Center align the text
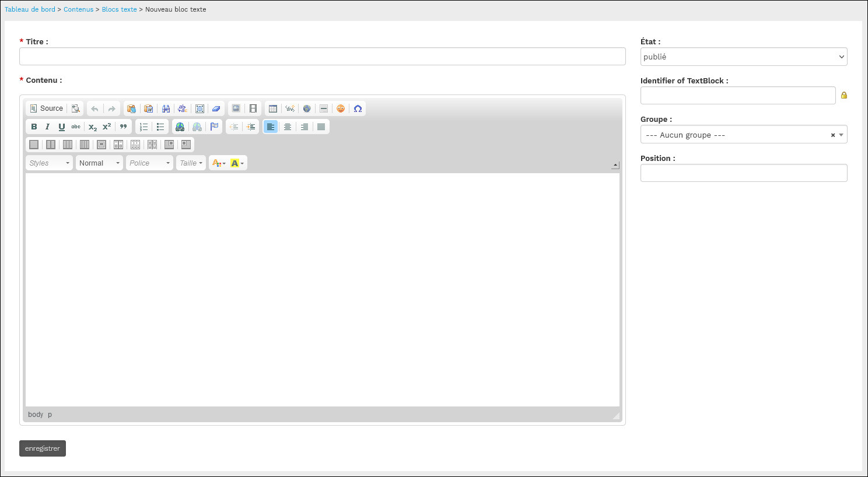Viewport: 868px width, 477px height. 287,127
